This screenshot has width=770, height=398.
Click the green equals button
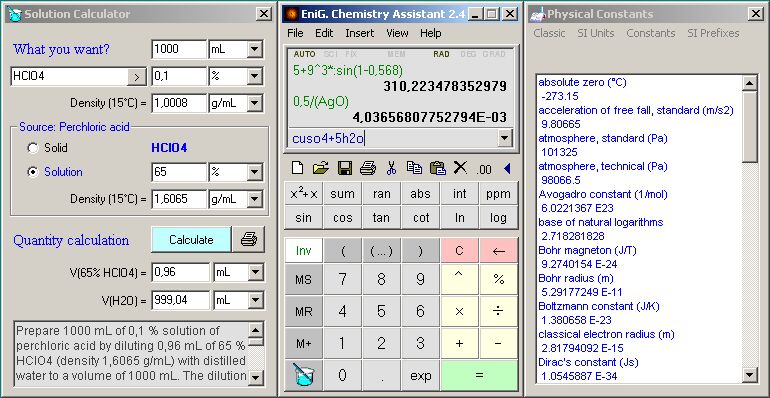[x=479, y=375]
